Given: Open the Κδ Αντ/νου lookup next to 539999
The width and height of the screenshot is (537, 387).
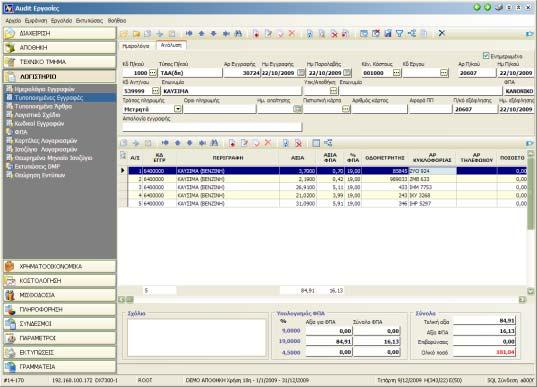Looking at the screenshot, I should pos(155,91).
